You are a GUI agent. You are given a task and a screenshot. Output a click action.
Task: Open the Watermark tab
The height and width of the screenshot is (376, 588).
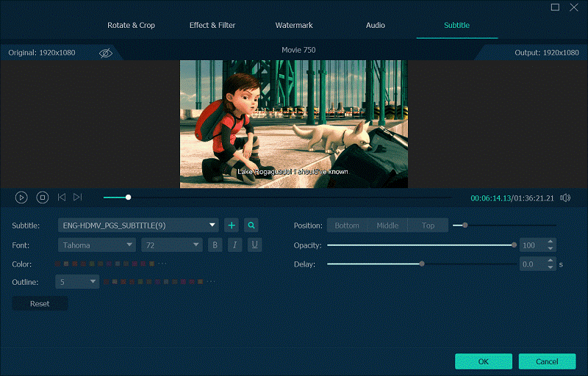pyautogui.click(x=294, y=25)
